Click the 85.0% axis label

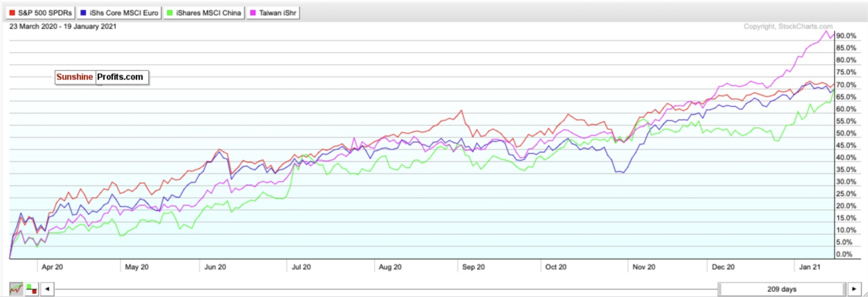point(846,48)
